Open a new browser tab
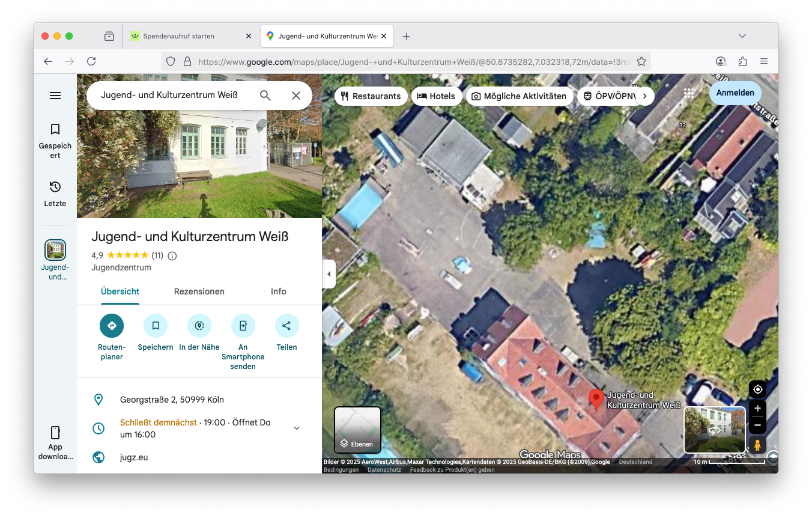The height and width of the screenshot is (518, 812). [x=406, y=36]
